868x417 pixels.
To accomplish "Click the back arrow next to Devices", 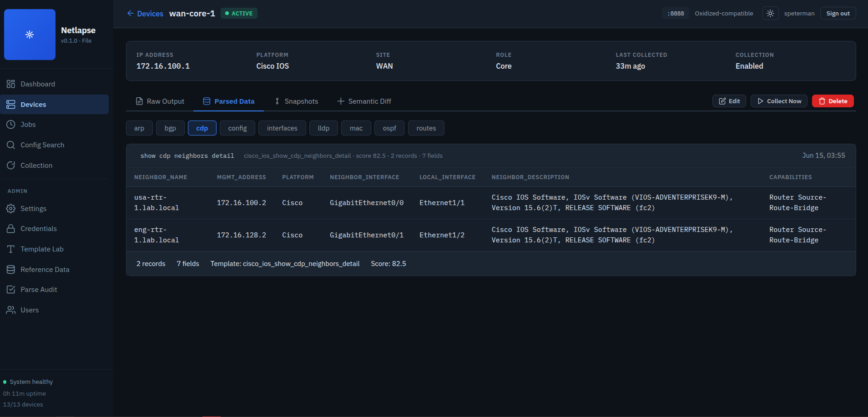I will (131, 14).
